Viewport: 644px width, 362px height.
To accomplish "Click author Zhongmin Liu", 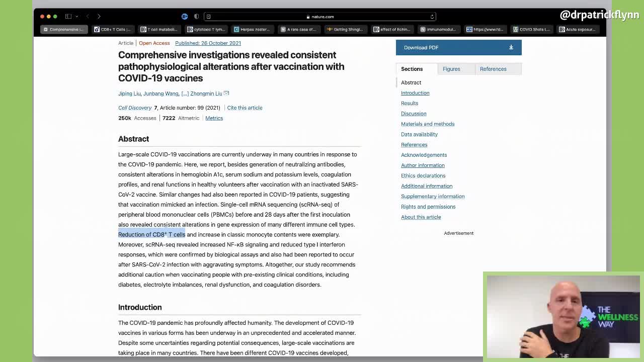I will (x=206, y=94).
